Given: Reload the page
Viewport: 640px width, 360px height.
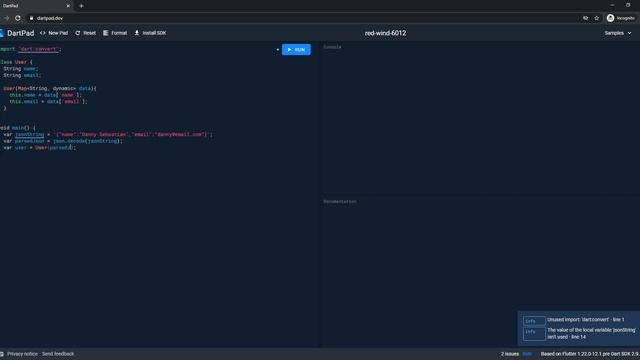Looking at the screenshot, I should pyautogui.click(x=18, y=18).
